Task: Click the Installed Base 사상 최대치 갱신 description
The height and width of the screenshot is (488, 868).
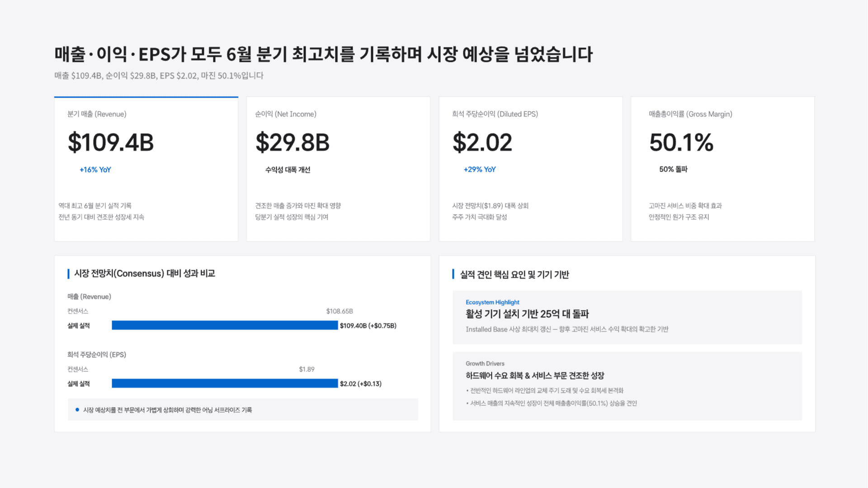Action: [567, 329]
